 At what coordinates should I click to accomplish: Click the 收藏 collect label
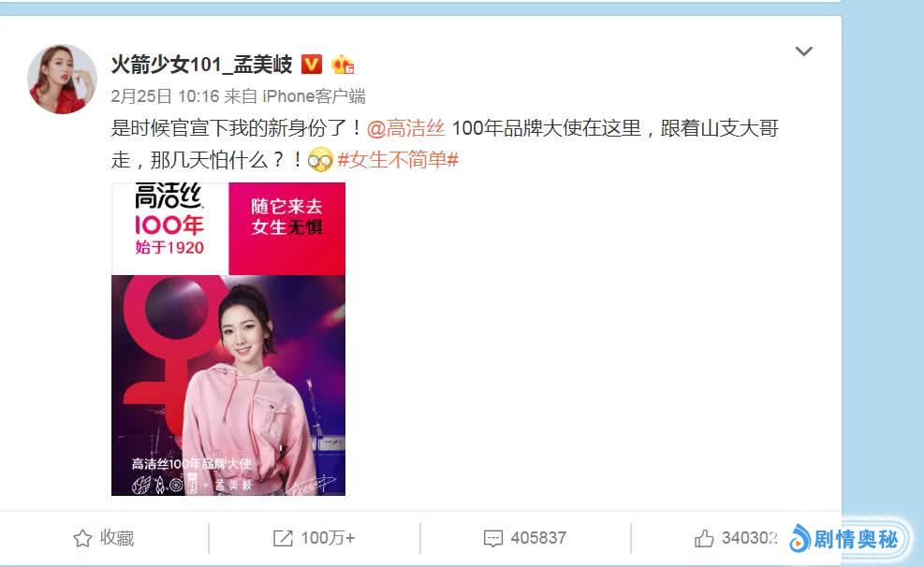coord(117,538)
